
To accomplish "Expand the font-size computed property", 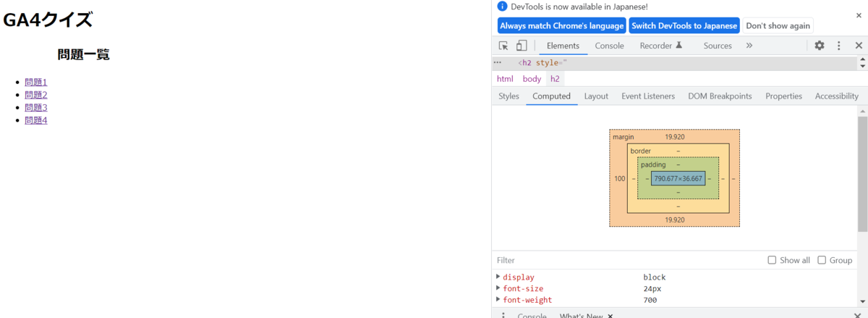I will coord(498,288).
